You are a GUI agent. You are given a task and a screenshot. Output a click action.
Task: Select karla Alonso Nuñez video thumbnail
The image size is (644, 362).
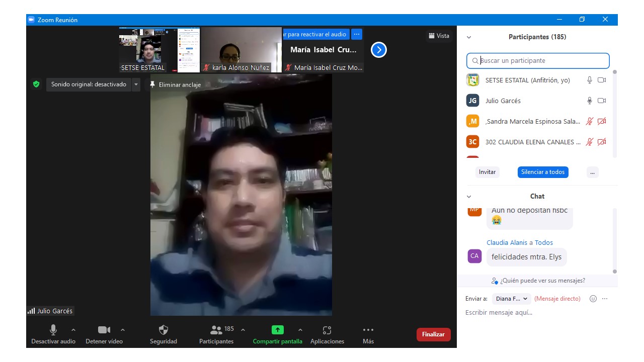coord(242,50)
